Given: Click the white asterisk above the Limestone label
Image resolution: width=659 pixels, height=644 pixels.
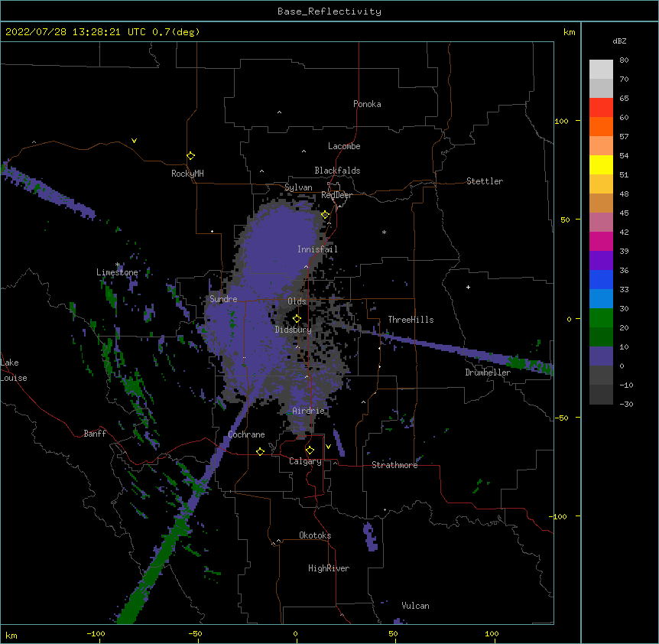Looking at the screenshot, I should (x=118, y=265).
